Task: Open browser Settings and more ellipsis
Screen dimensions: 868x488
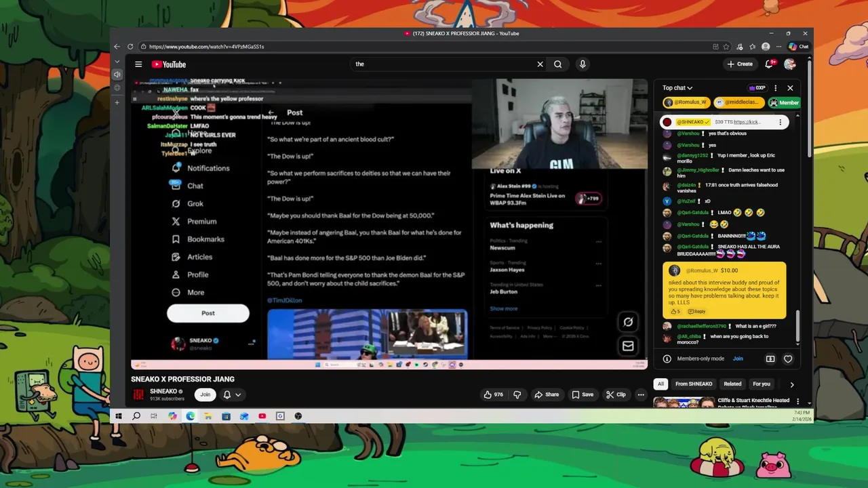Action: coord(778,47)
